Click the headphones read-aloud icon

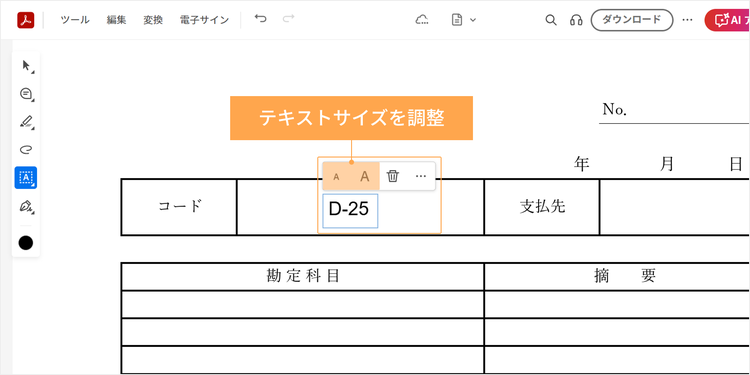coord(576,20)
